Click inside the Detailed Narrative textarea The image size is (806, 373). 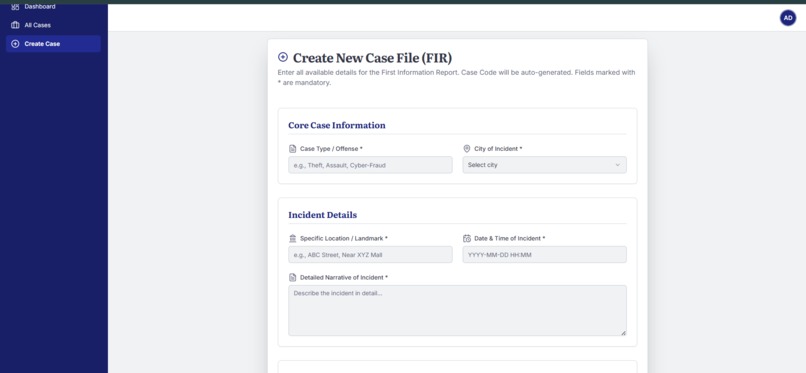tap(457, 310)
